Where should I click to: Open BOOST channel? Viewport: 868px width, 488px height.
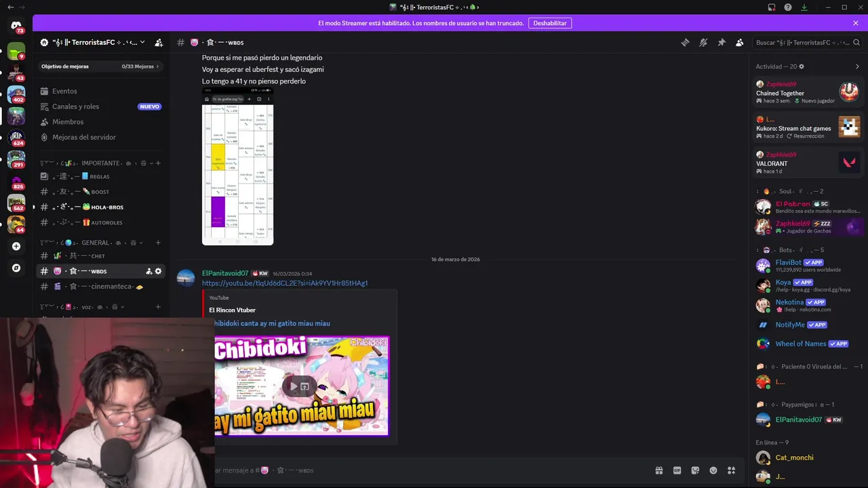click(100, 192)
